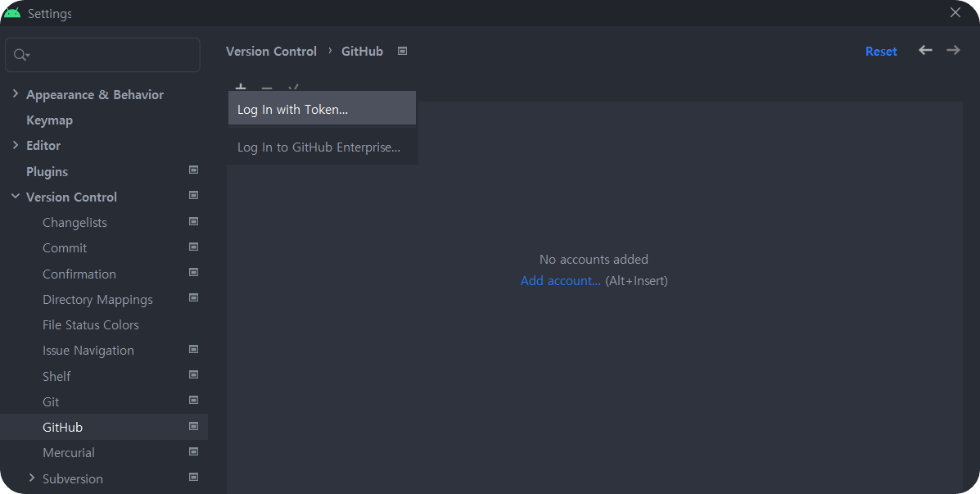Click project-level icon next to Commit
The height and width of the screenshot is (494, 980).
[x=194, y=247]
